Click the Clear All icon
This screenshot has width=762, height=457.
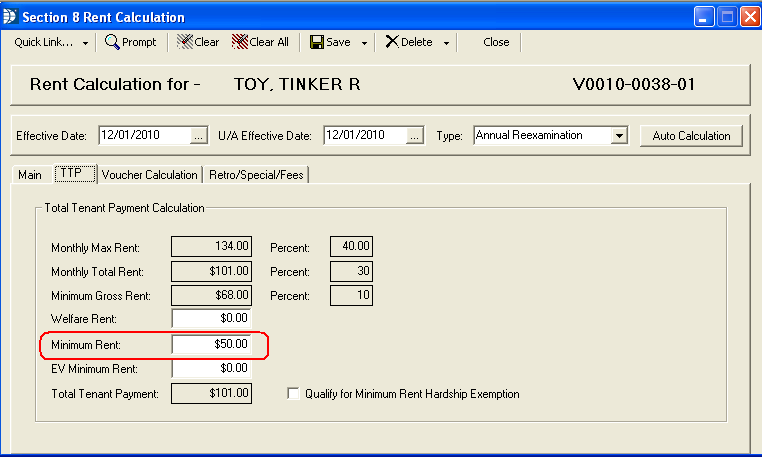pyautogui.click(x=240, y=42)
